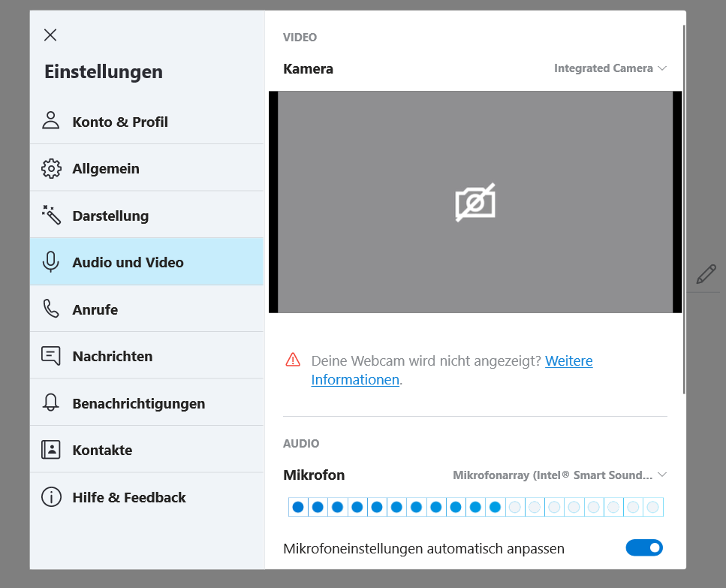Follow the Weitere Informationen link
Viewport: 726px width, 588px height.
(x=568, y=360)
